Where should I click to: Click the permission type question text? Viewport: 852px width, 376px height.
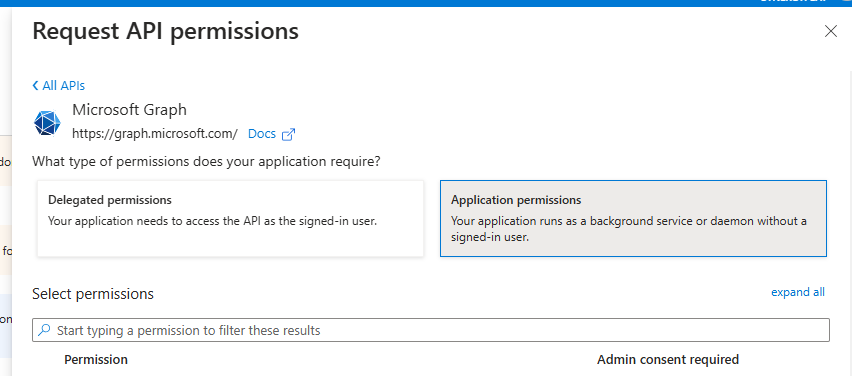(x=206, y=161)
